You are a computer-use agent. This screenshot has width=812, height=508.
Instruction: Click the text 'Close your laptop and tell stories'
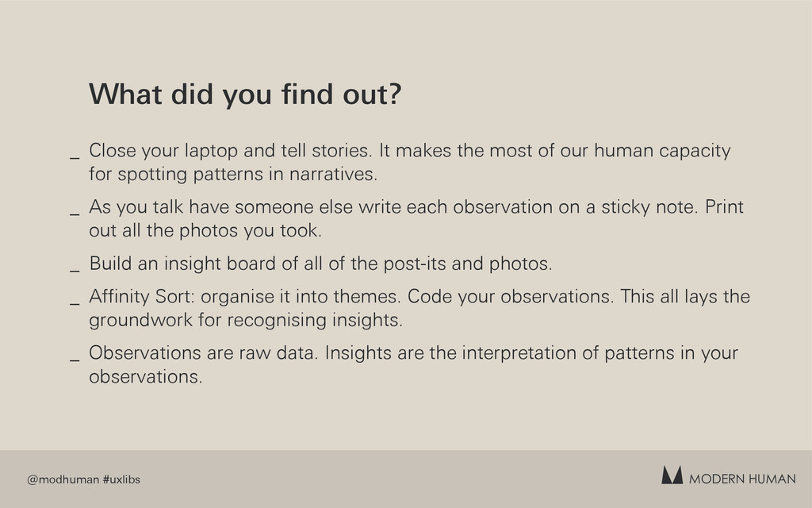[x=231, y=151]
